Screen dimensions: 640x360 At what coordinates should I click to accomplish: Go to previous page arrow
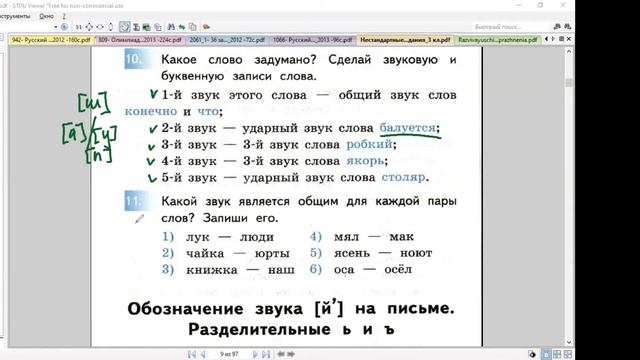tap(203, 354)
